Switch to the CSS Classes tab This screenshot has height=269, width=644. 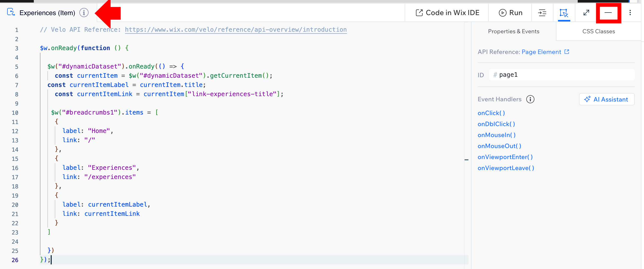click(598, 31)
